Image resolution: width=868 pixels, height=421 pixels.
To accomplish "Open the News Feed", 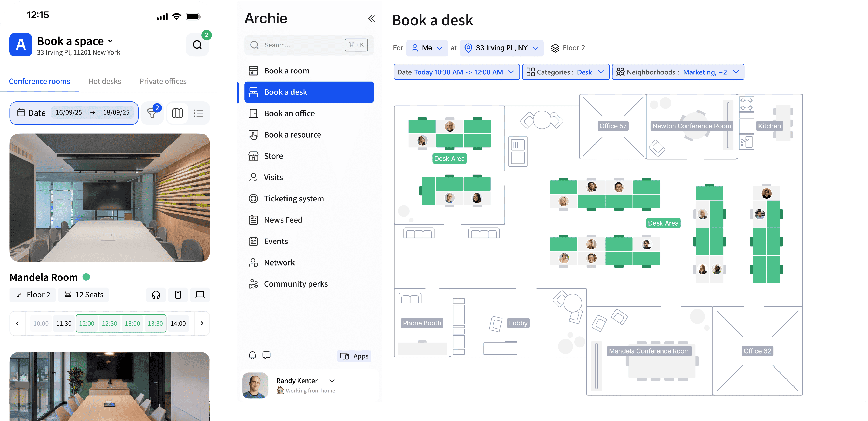I will pos(283,220).
